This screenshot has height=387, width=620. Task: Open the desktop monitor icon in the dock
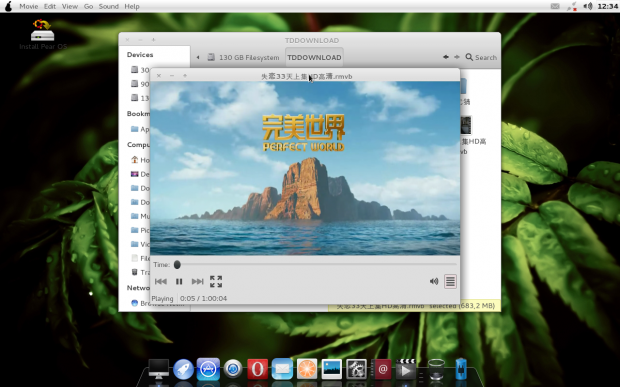click(159, 370)
